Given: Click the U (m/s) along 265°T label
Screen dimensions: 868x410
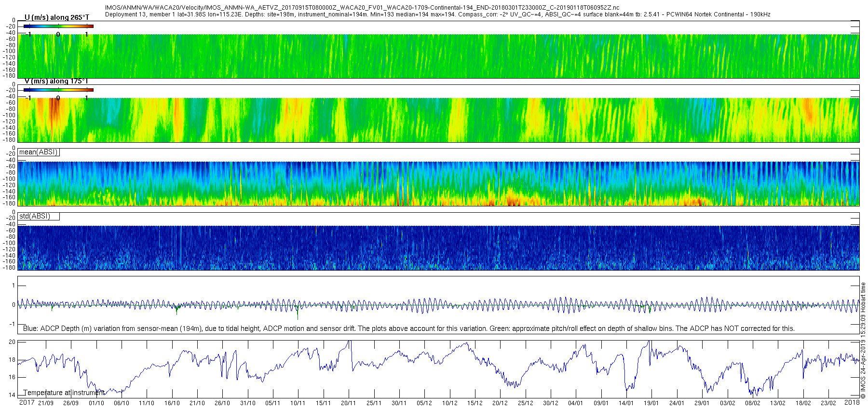Looking at the screenshot, I should coord(56,17).
